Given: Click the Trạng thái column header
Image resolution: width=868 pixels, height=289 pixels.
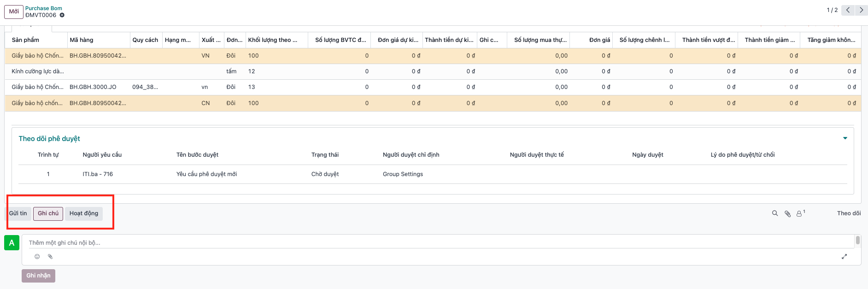Looking at the screenshot, I should [325, 155].
